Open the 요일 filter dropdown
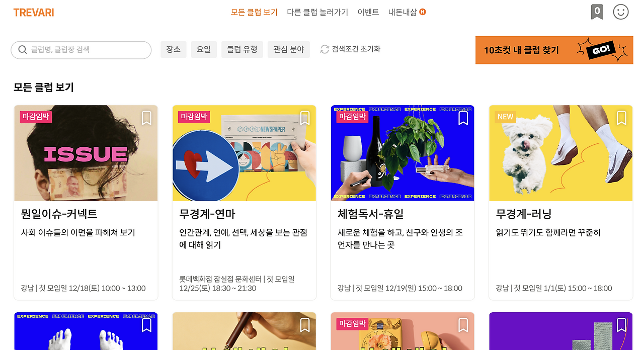Screen dimensions: 644x350 pyautogui.click(x=204, y=49)
